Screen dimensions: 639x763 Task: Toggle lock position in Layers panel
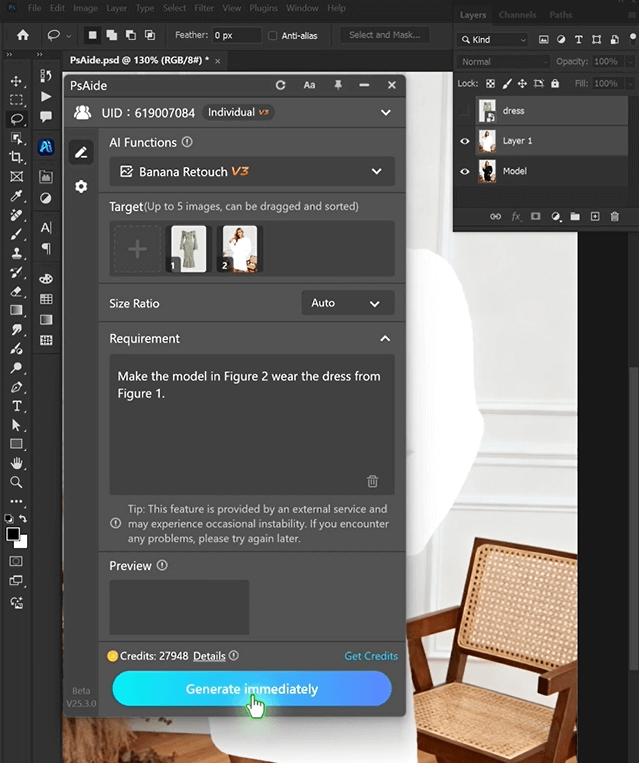click(x=522, y=84)
